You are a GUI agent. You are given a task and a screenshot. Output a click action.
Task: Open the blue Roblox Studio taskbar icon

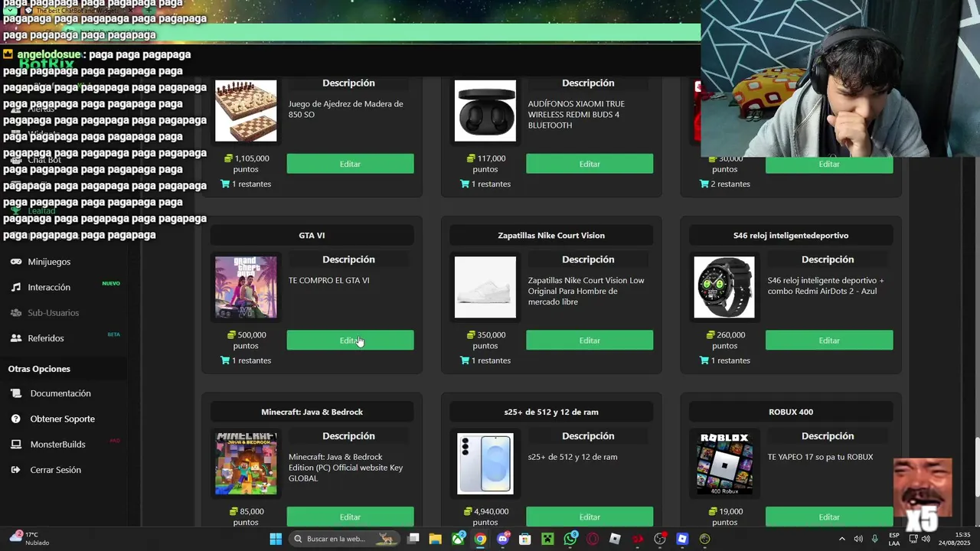click(682, 539)
